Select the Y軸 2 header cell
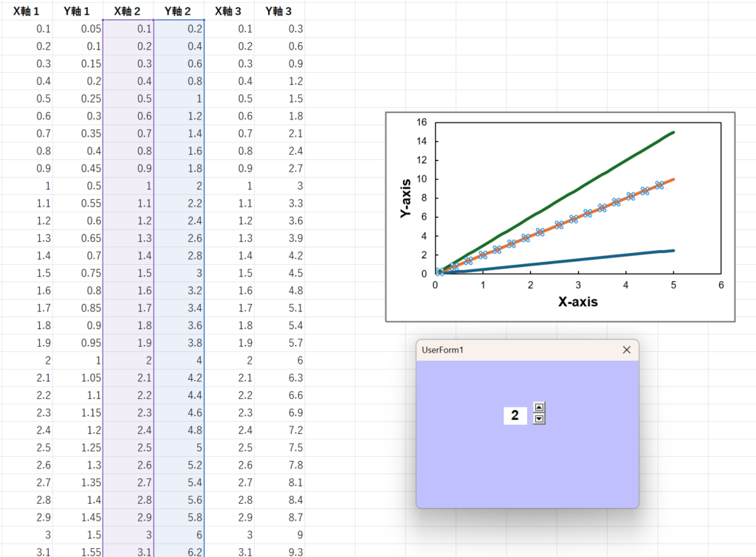 point(179,10)
